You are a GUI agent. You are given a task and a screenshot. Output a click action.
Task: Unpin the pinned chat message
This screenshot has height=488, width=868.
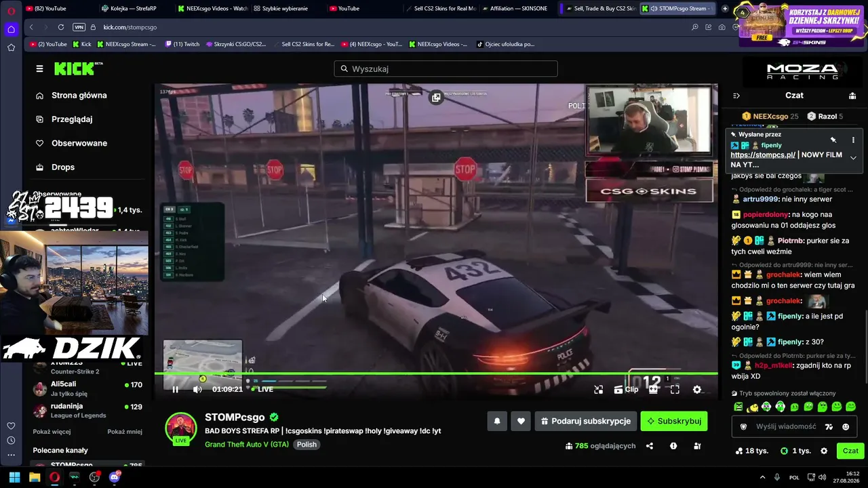click(x=833, y=140)
